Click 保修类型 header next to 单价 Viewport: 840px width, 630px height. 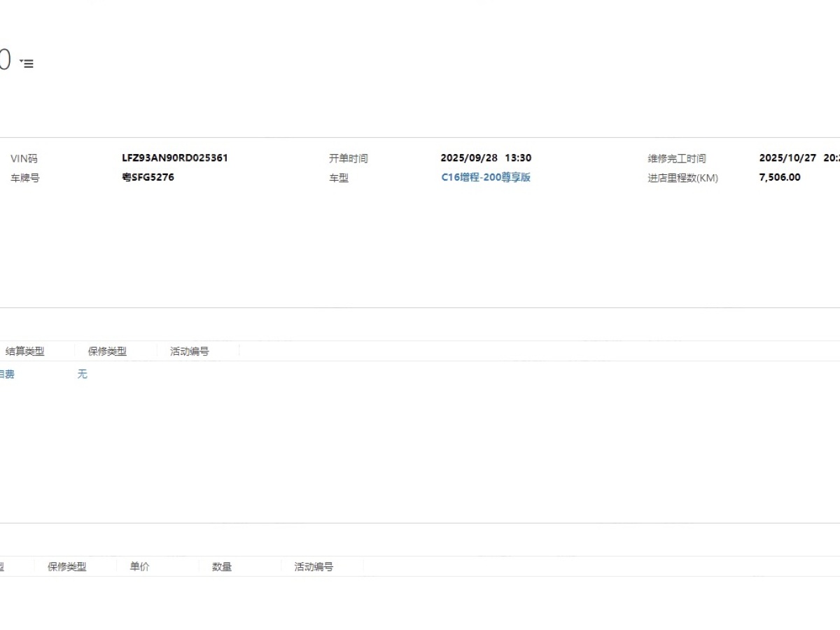coord(66,567)
